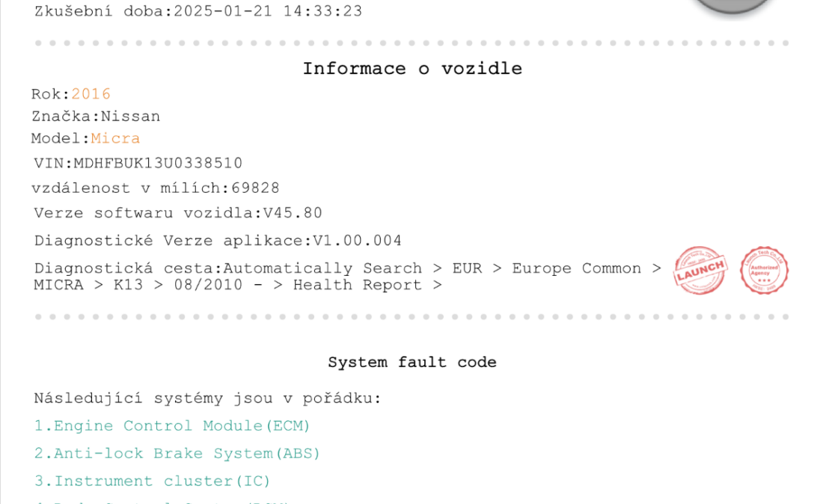Open Anti-lock Brake System (ABS) entry
Viewport: 823px width, 504px height.
tap(177, 454)
